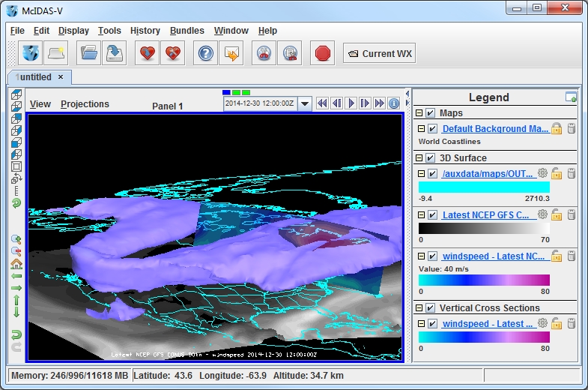Reset view with home icon

[16, 263]
